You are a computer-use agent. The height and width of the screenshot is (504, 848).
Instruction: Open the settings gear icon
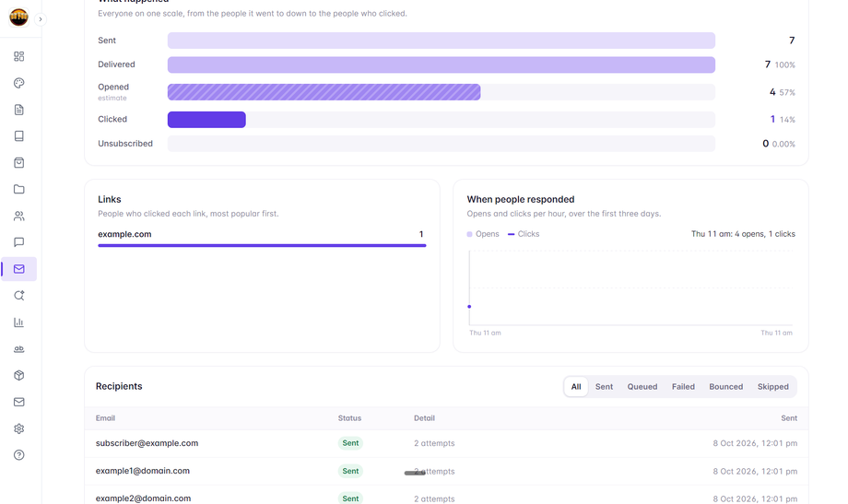coord(19,428)
